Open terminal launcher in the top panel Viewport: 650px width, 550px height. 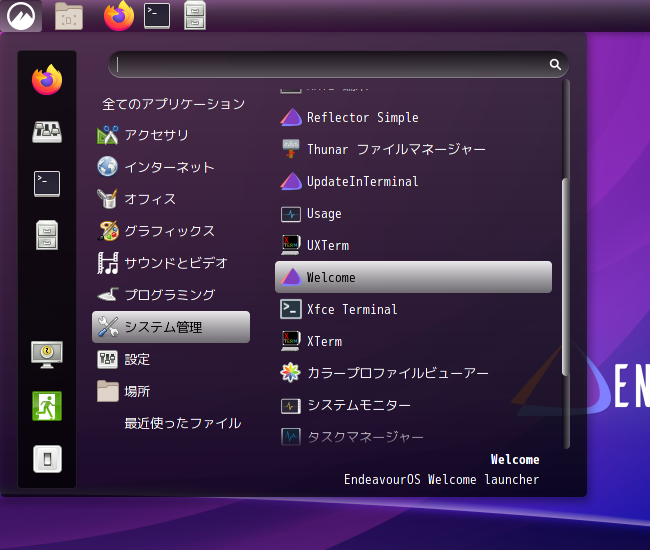(x=157, y=16)
